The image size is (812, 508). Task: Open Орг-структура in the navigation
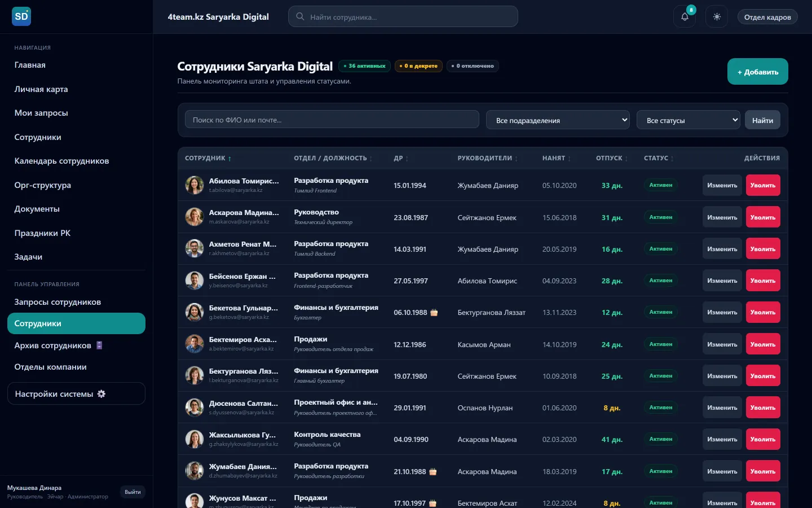tap(43, 185)
